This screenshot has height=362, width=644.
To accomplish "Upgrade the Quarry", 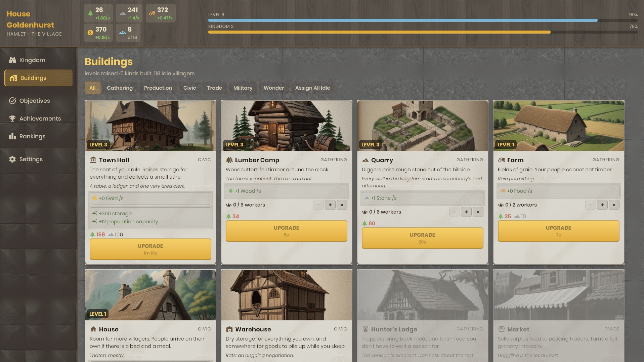I will click(423, 238).
